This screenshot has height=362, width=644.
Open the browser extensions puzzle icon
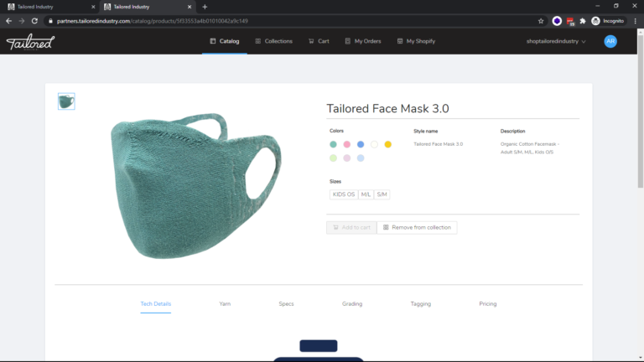583,20
